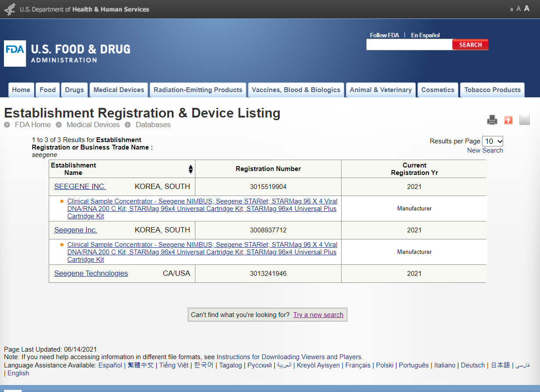Click FDA Home breadcrumb
This screenshot has width=540, height=392.
click(x=33, y=125)
